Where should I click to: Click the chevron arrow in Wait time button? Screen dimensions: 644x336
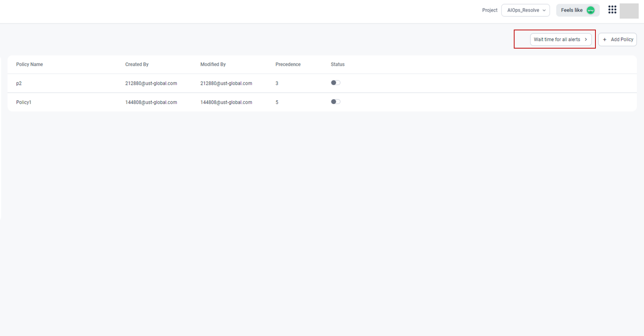(586, 39)
